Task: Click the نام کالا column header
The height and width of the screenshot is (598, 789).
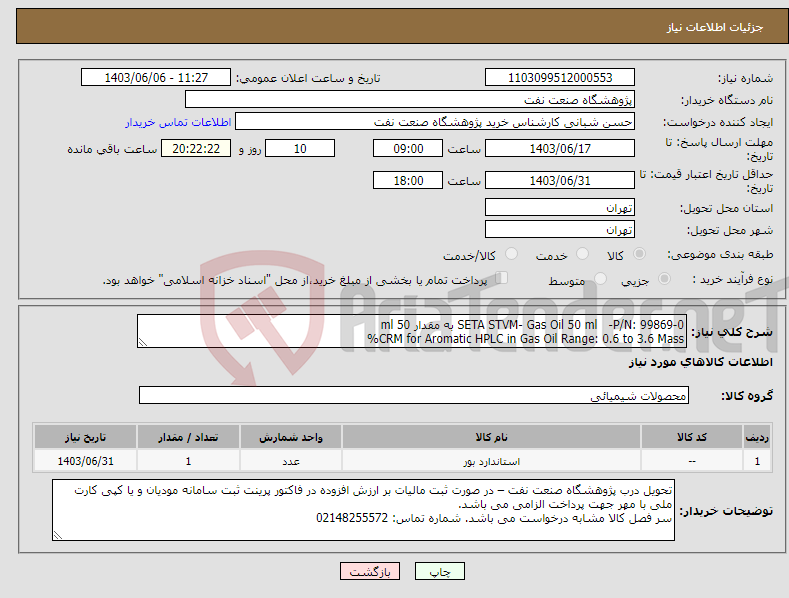Action: pyautogui.click(x=491, y=437)
